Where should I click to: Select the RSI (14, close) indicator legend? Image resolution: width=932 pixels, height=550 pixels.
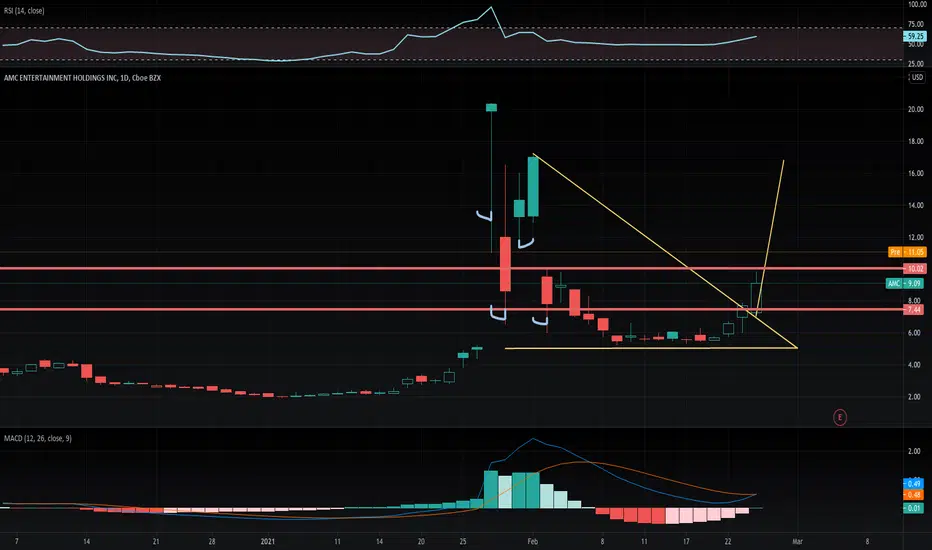tap(24, 11)
